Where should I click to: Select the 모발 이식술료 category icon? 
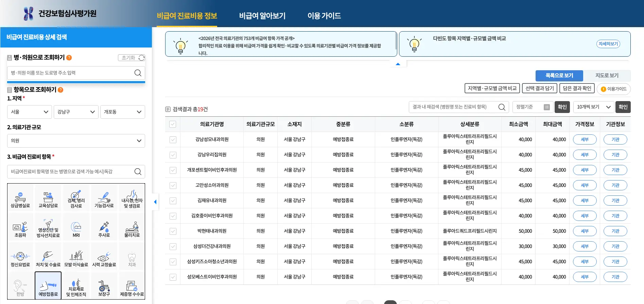pos(76,256)
